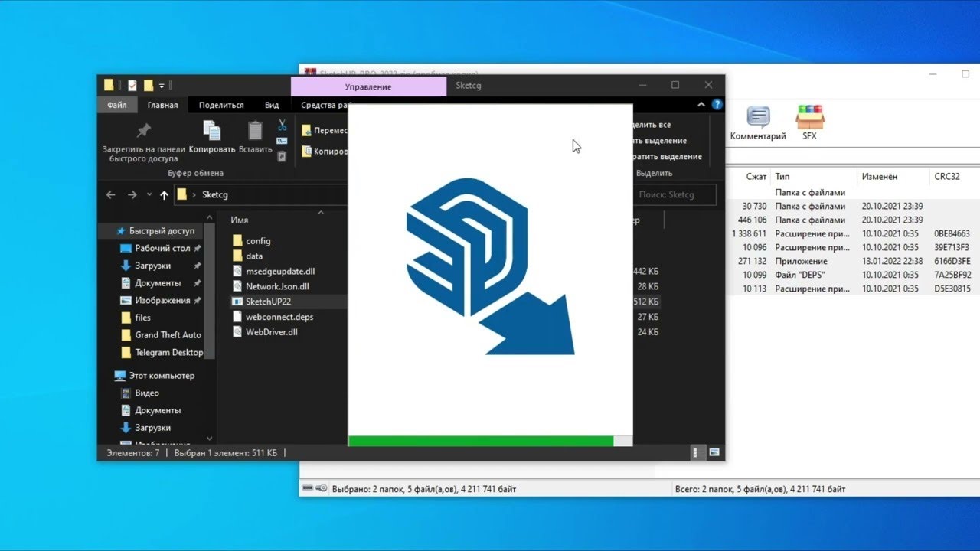
Task: Select the Главная ribbon tab
Action: [x=162, y=105]
